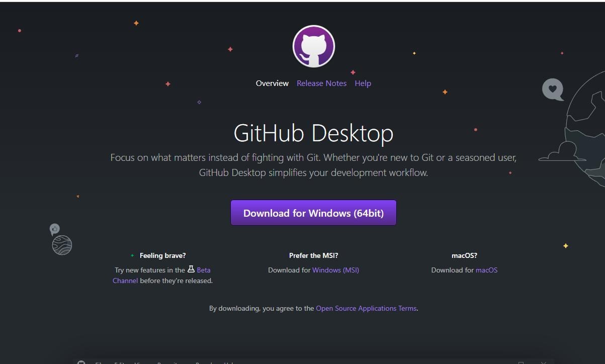Open the Windows (MSI) download link
Viewport: 605px width, 364px height.
tap(335, 270)
